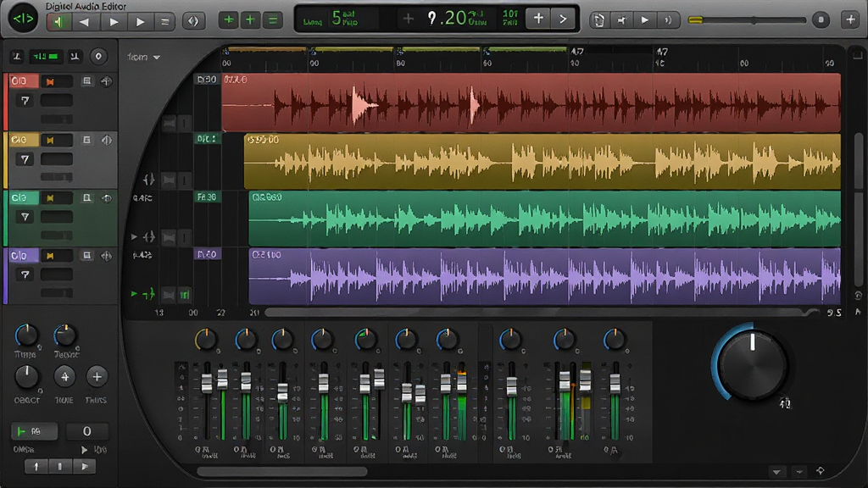Toggle the orange mute icon on red track
This screenshot has width=868, height=488.
pos(50,82)
